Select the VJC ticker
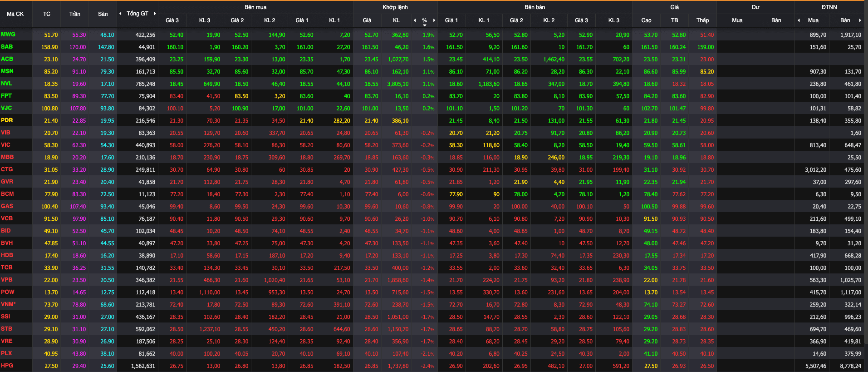This screenshot has width=868, height=372. point(6,108)
